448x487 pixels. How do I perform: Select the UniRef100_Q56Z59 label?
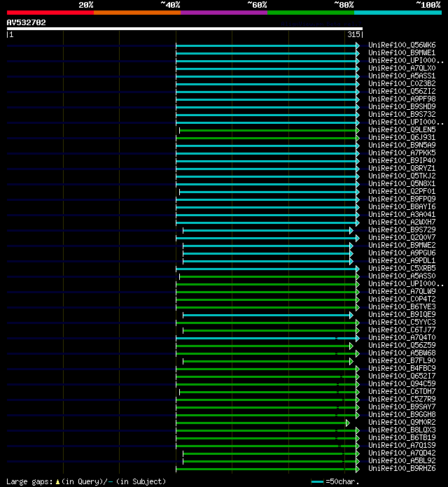pyautogui.click(x=402, y=346)
